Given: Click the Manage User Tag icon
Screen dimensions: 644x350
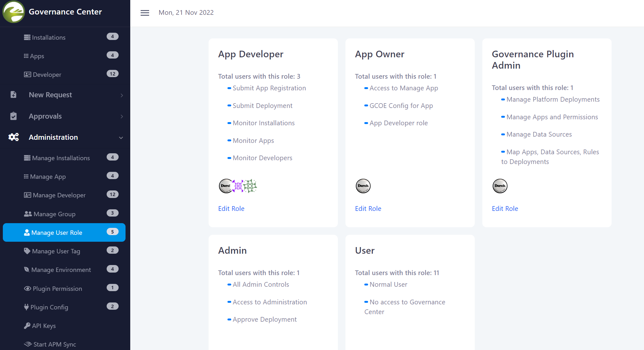Looking at the screenshot, I should [27, 251].
